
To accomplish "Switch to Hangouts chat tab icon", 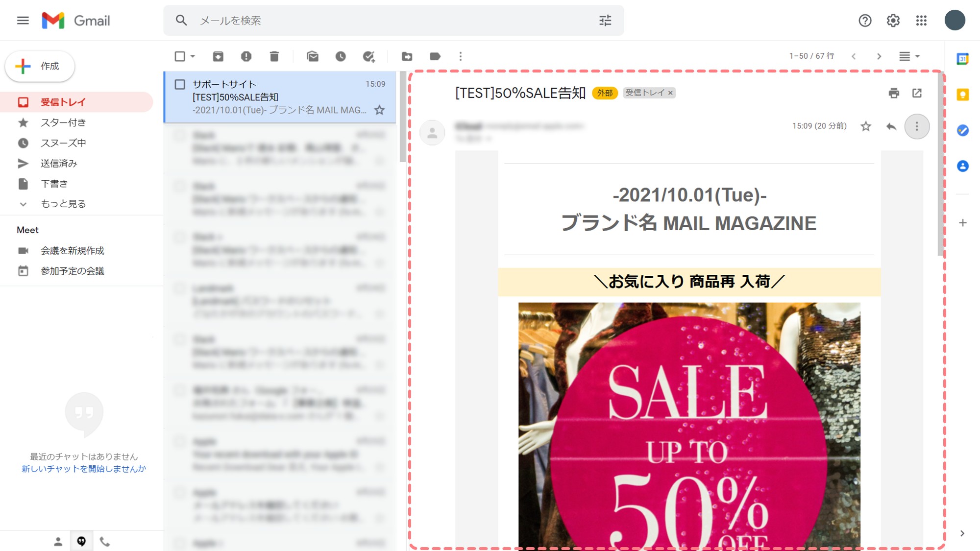I will coord(81,541).
